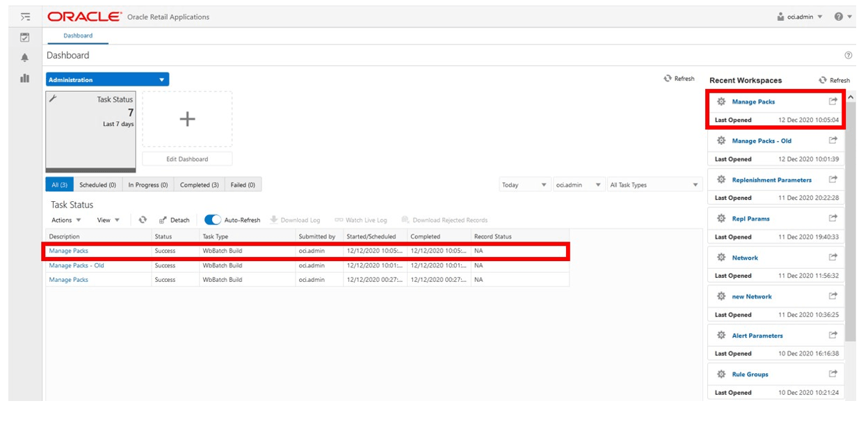Image resolution: width=868 pixels, height=433 pixels.
Task: Click the Download Log button
Action: 296,220
